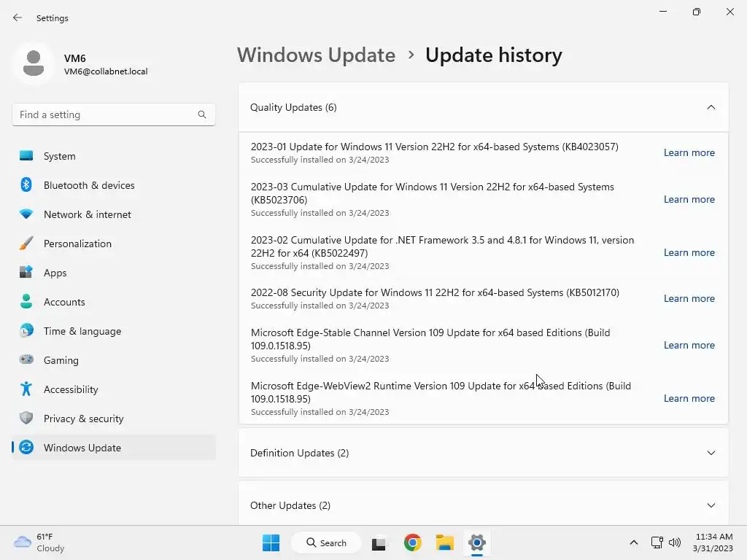The image size is (747, 560).
Task: Click the Find a setting search box
Action: pyautogui.click(x=114, y=114)
